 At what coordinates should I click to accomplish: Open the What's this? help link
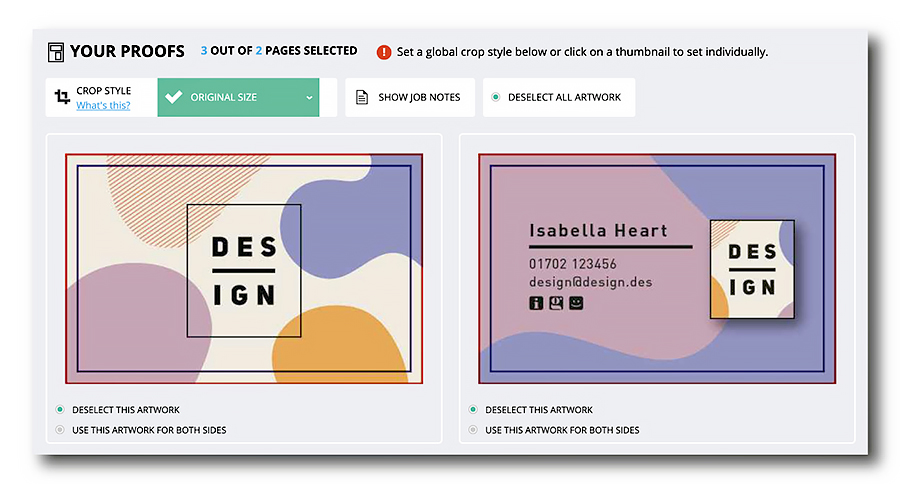point(103,105)
